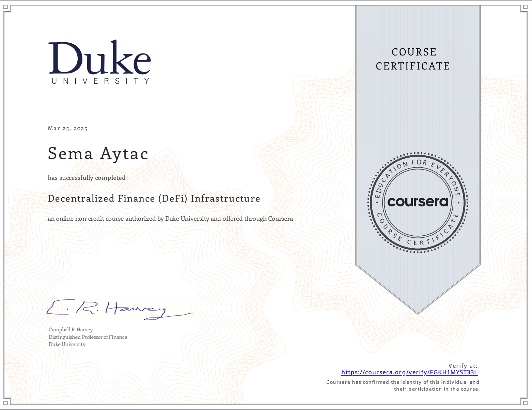Click the COURSE CERTIFICATE heading

pyautogui.click(x=413, y=59)
